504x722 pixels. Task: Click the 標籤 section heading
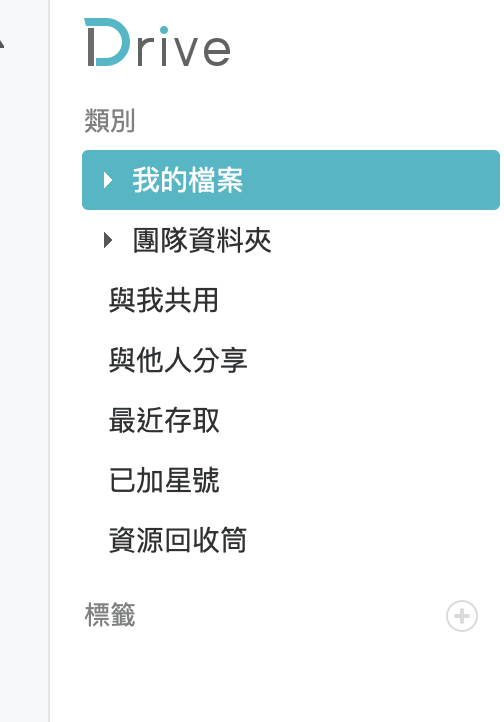[110, 615]
